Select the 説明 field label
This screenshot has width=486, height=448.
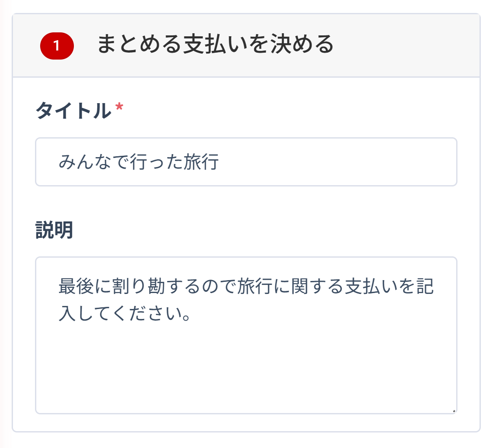pyautogui.click(x=49, y=230)
